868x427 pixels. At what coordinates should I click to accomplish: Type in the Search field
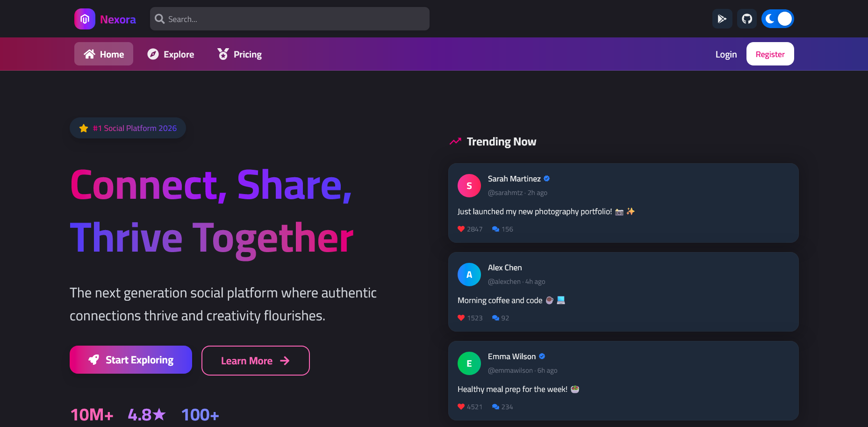(x=294, y=19)
